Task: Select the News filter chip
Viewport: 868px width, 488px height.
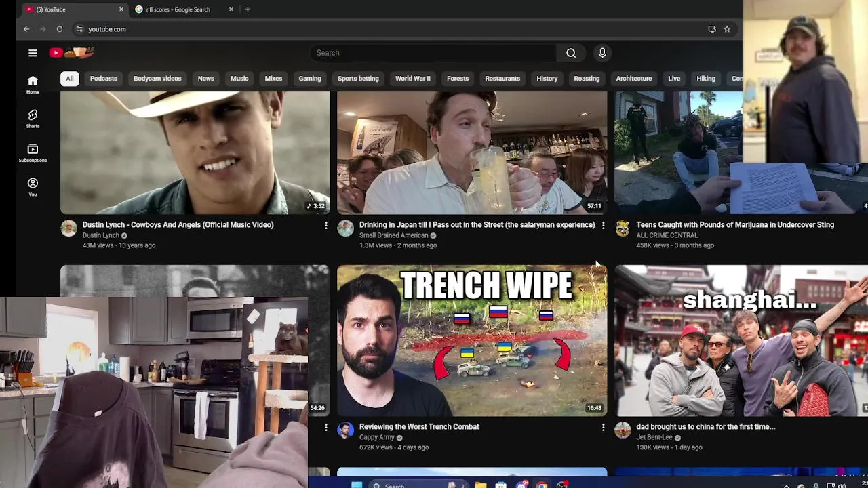Action: pyautogui.click(x=205, y=79)
